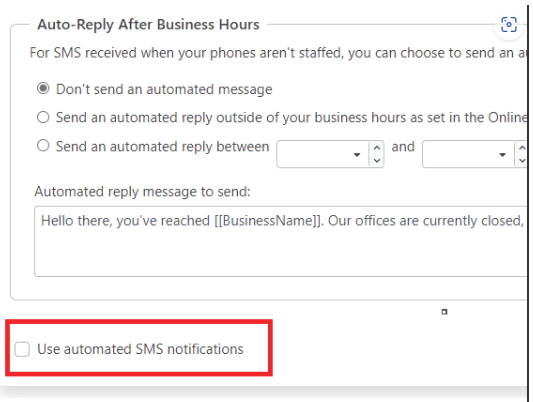The height and width of the screenshot is (402, 533).
Task: Click the small square marker below panel
Action: (444, 312)
